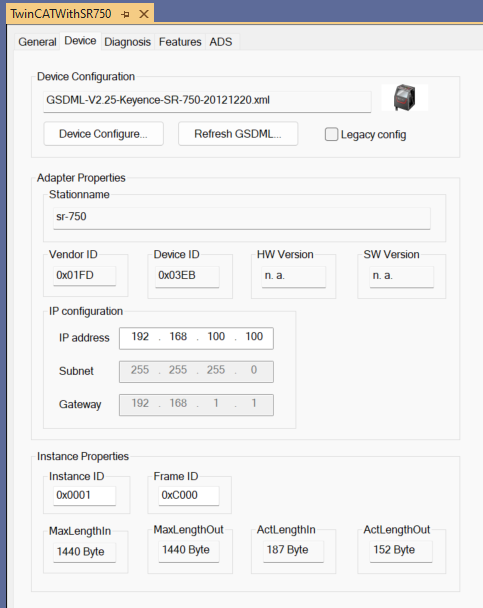
Task: Focus the Stationname field showing sr-750
Action: click(242, 218)
